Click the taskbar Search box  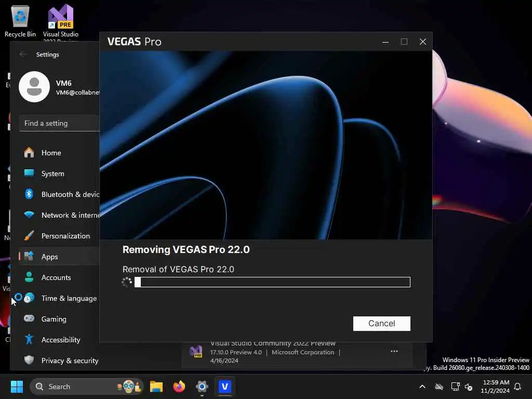click(x=87, y=387)
